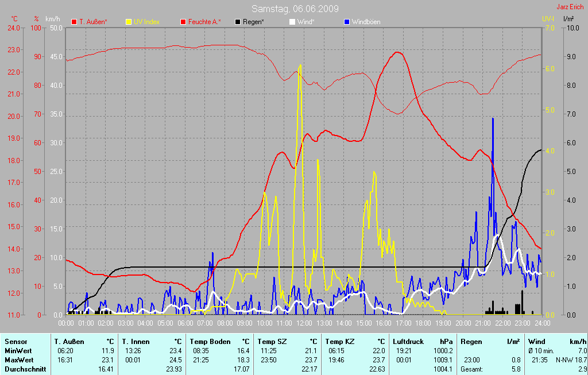Click the 24:00 time axis label
The image size is (588, 375).
pos(541,323)
